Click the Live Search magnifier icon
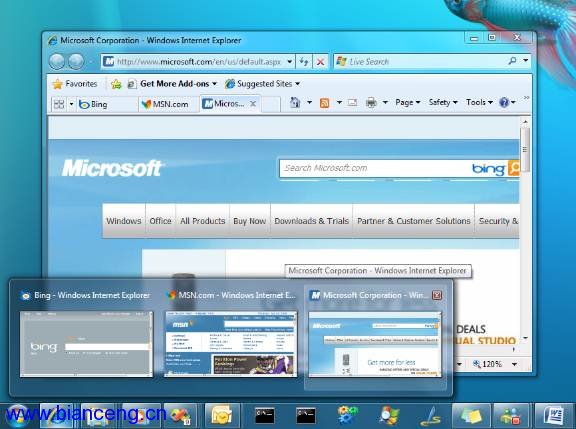The image size is (576, 429). click(x=512, y=61)
